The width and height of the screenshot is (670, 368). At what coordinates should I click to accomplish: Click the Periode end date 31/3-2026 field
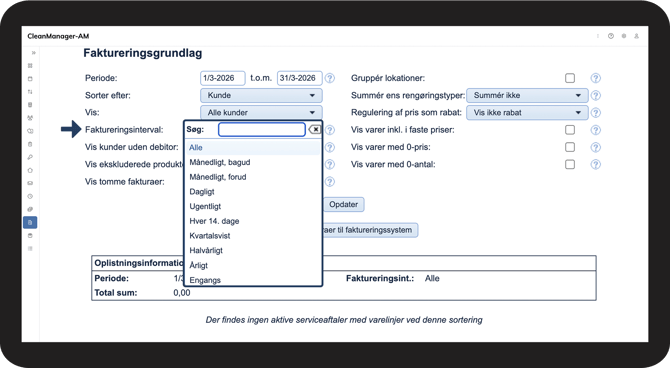coord(300,78)
